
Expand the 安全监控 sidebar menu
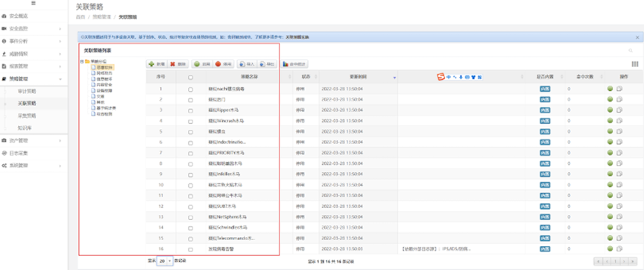point(34,29)
